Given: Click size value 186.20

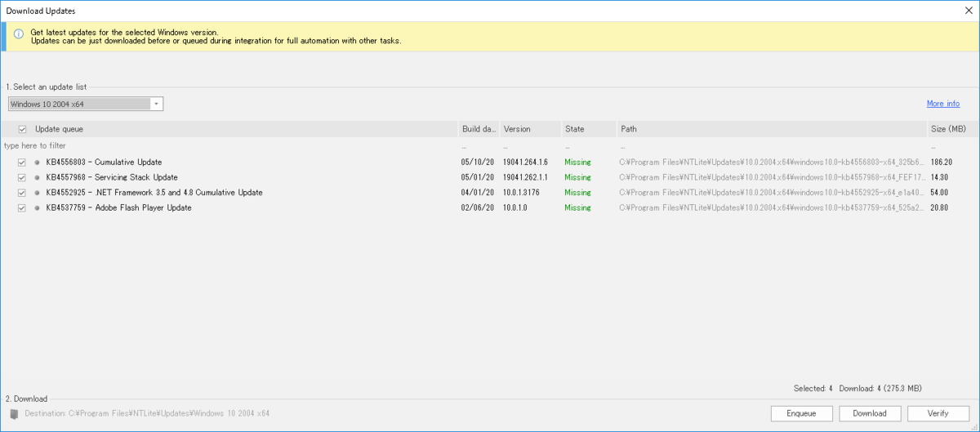Looking at the screenshot, I should [941, 163].
